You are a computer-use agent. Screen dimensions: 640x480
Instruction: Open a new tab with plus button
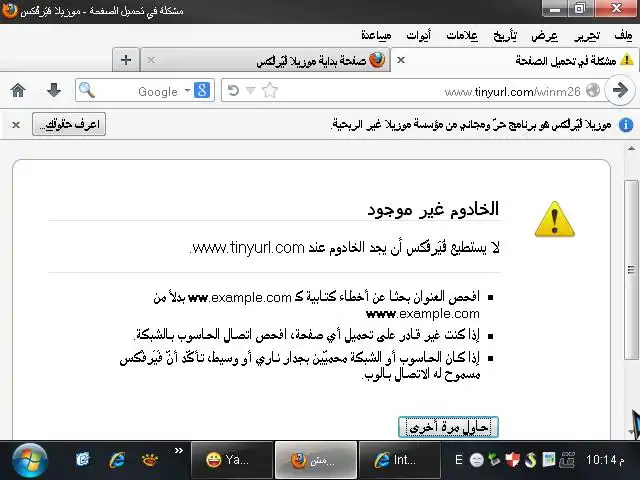[126, 60]
